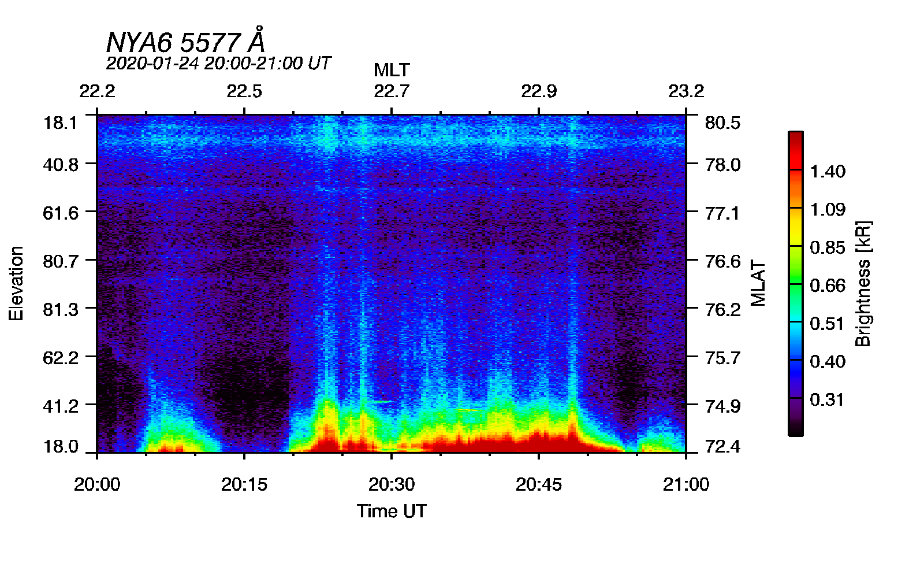Screen dimensions: 924x578
Task: Click the MLT tick label '22.7'
Action: 392,91
